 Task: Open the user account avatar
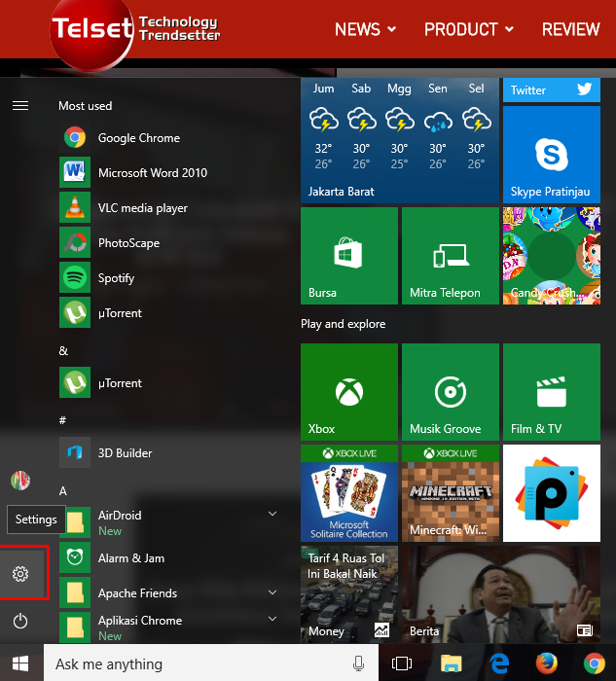(20, 481)
